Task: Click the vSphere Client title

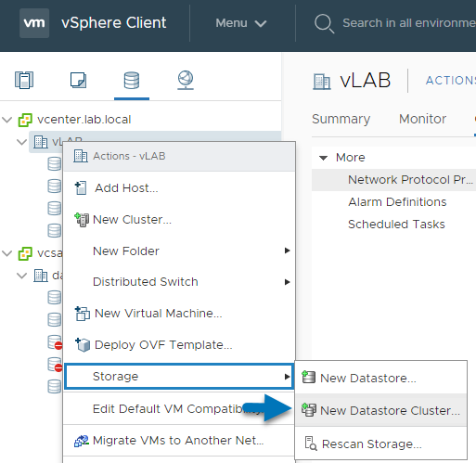Action: tap(114, 23)
